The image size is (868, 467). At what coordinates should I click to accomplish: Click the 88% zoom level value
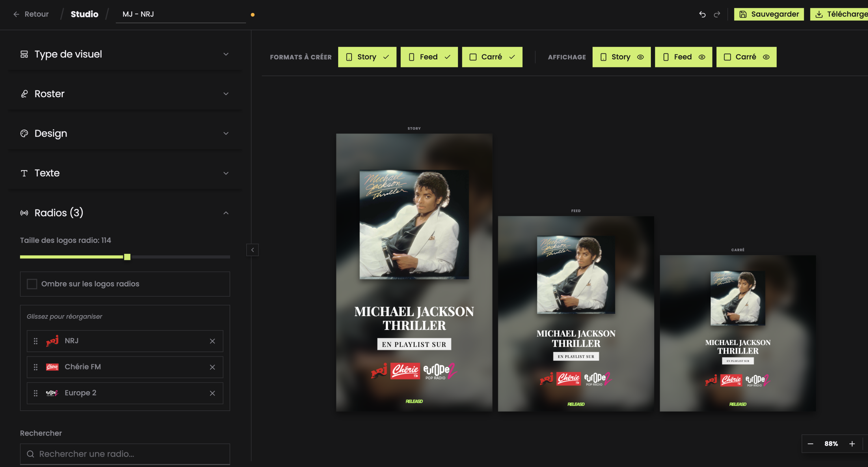coord(831,444)
